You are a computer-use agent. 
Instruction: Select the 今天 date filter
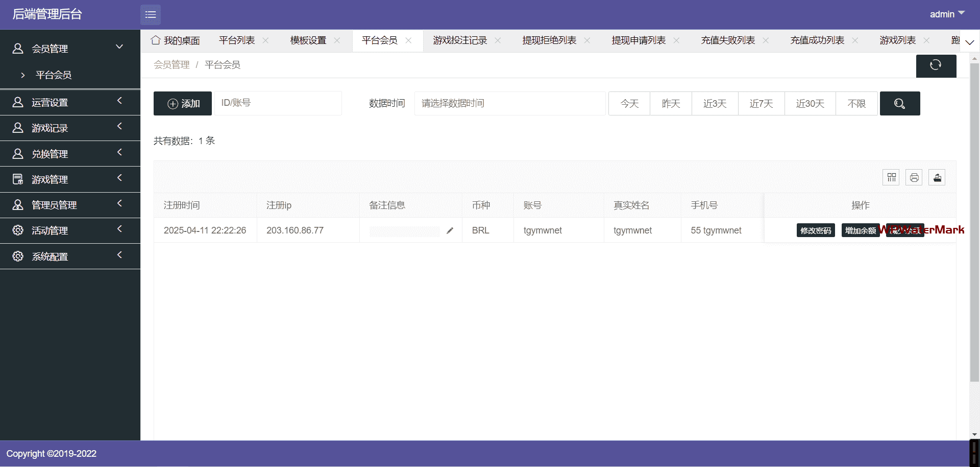629,104
